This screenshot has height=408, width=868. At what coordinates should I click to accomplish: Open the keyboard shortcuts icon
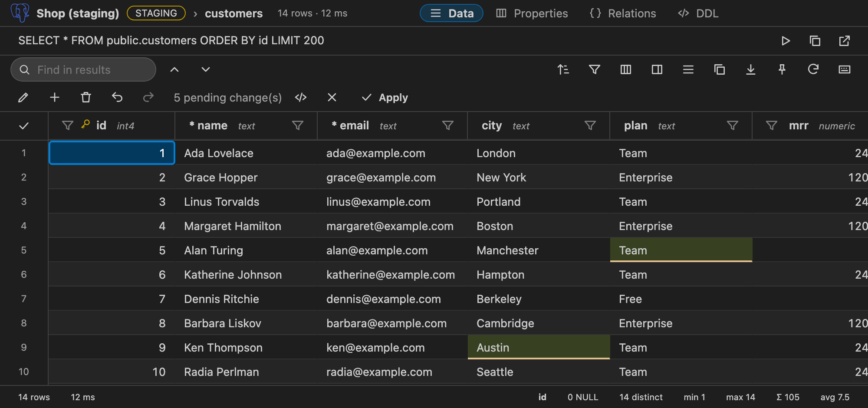[x=845, y=69]
